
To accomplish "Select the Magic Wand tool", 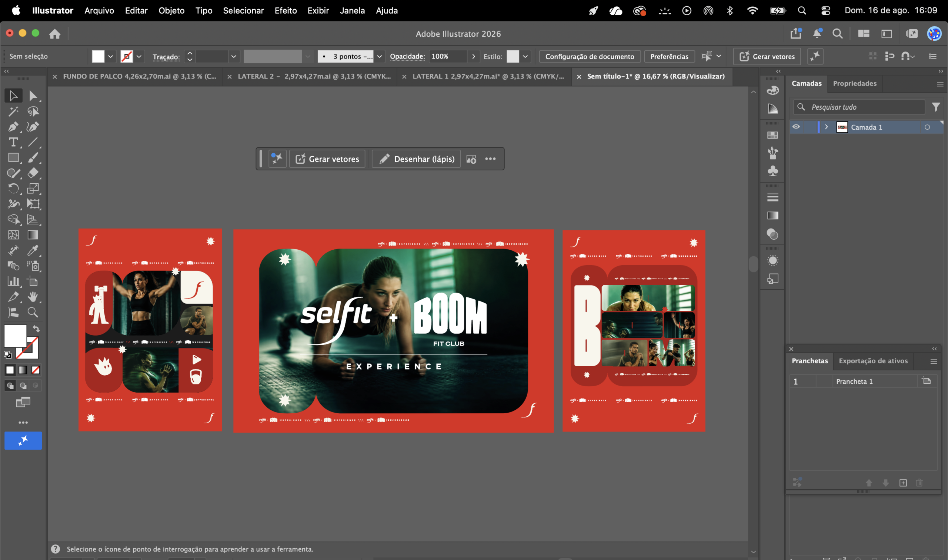I will pyautogui.click(x=14, y=111).
